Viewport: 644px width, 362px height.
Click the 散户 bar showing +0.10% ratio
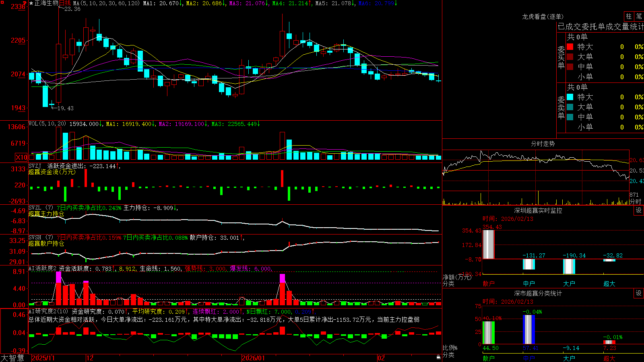(488, 332)
